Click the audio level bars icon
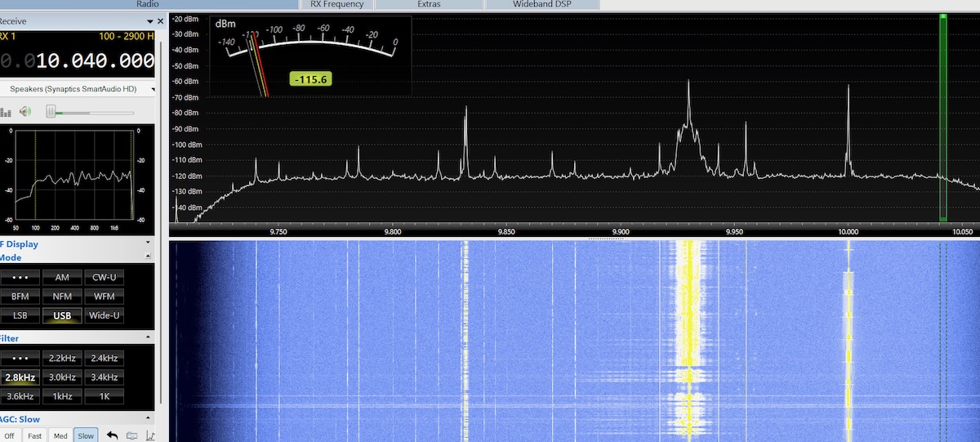980x442 pixels. [7, 112]
